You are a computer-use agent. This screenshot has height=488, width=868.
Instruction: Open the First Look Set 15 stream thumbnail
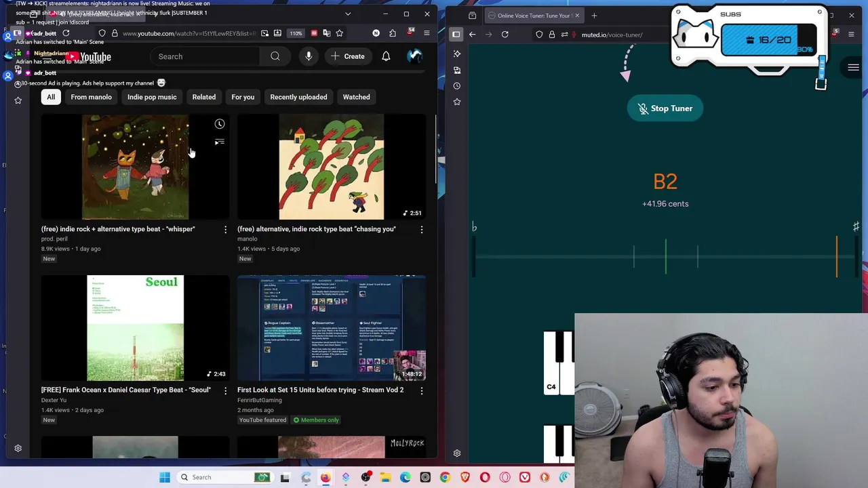[x=331, y=328]
